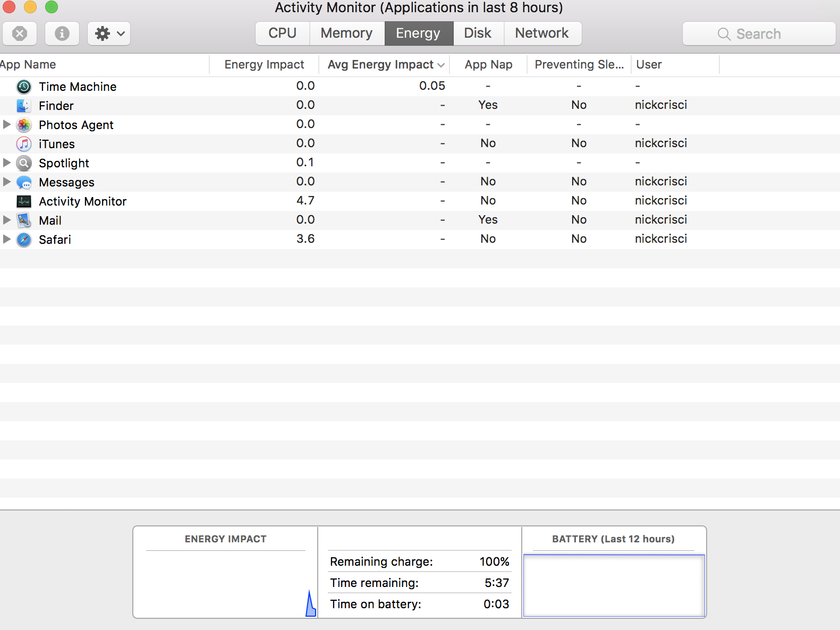Switch to the Network tab
840x630 pixels.
pyautogui.click(x=542, y=33)
